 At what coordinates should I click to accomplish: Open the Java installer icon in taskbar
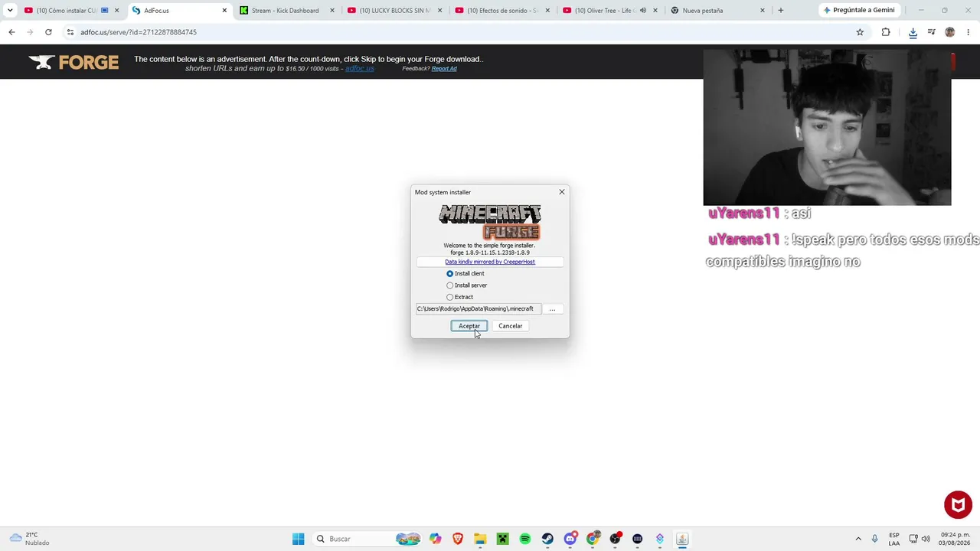(x=682, y=539)
